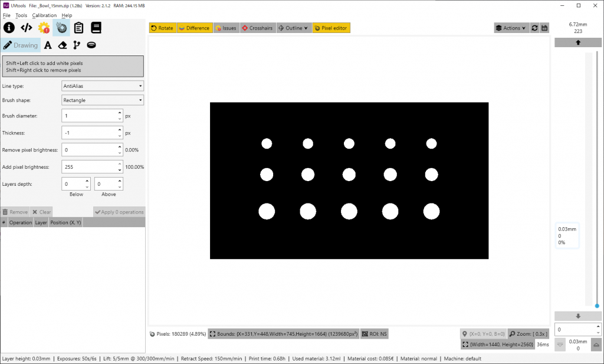Toggle the Rotate layer view button
Screen dimensions: 604x364
(162, 28)
